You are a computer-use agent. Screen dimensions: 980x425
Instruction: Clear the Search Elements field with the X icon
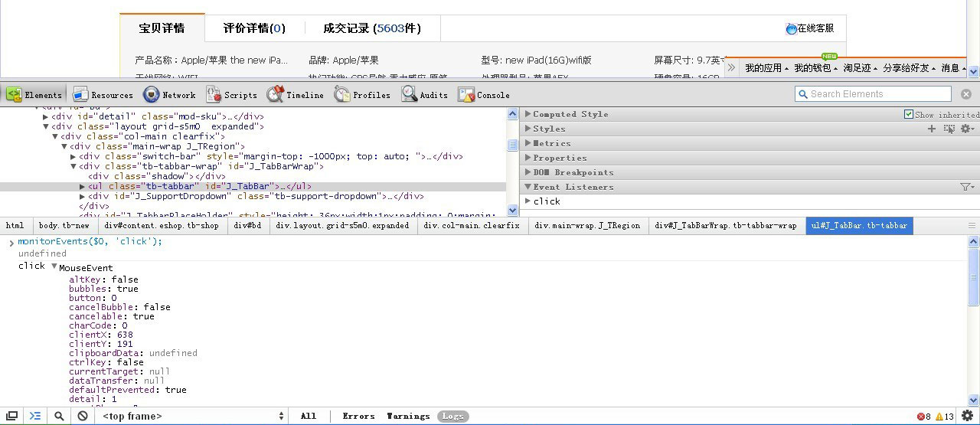[966, 94]
